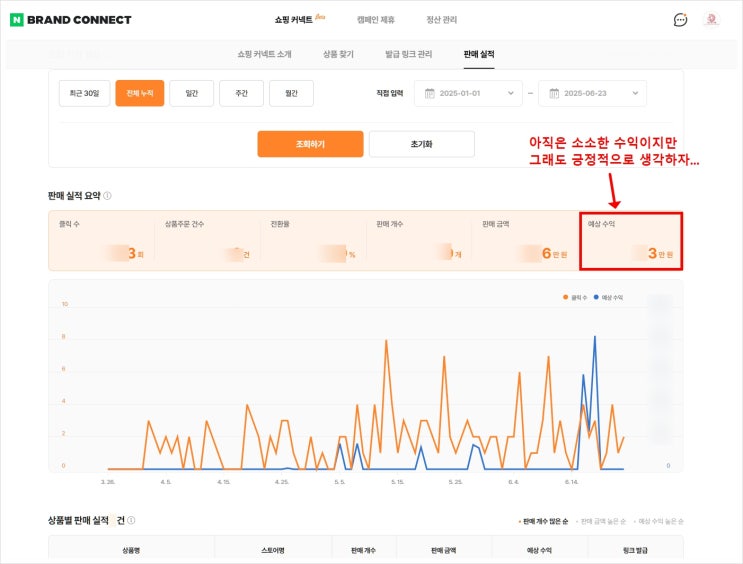743x564 pixels.
Task: Click the end date calendar icon
Action: pyautogui.click(x=554, y=93)
